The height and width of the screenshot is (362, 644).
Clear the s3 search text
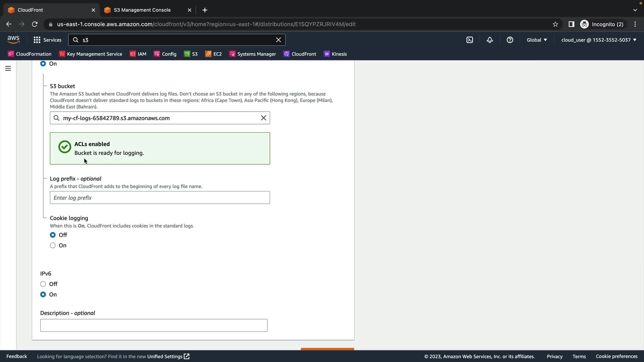click(278, 40)
